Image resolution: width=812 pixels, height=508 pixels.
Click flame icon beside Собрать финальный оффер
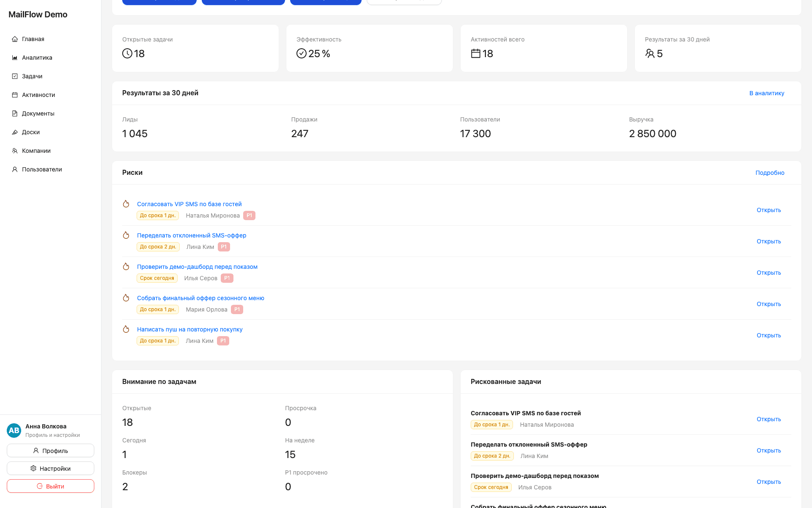126,298
